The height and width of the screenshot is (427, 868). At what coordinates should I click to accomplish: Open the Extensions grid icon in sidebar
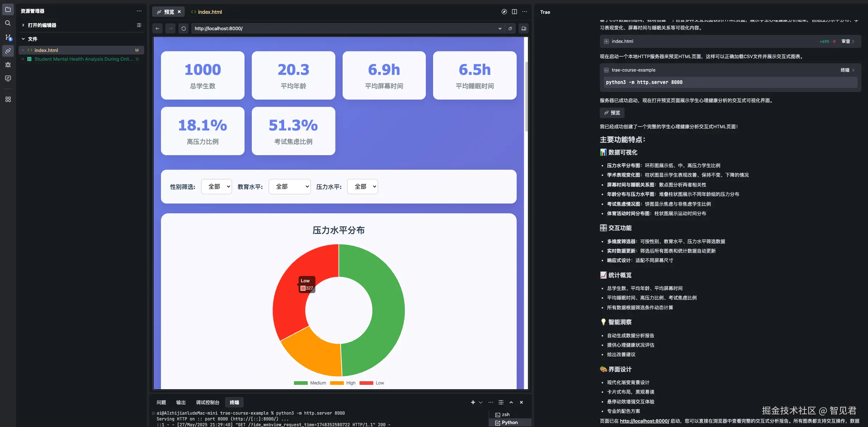pos(8,99)
